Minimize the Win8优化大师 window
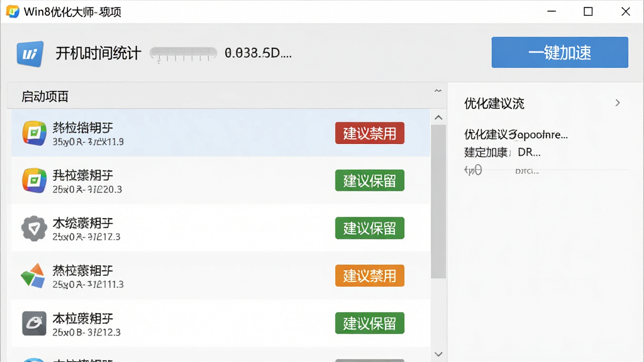644x362 pixels. (552, 11)
